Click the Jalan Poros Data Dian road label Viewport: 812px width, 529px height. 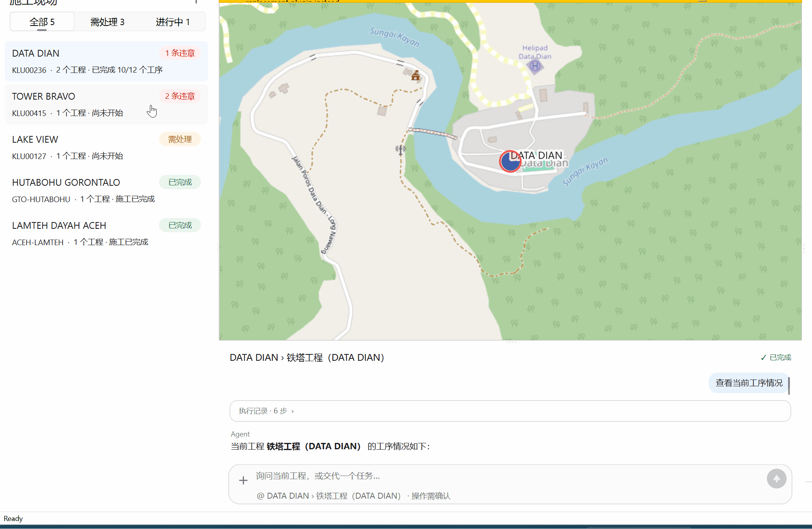tap(314, 205)
